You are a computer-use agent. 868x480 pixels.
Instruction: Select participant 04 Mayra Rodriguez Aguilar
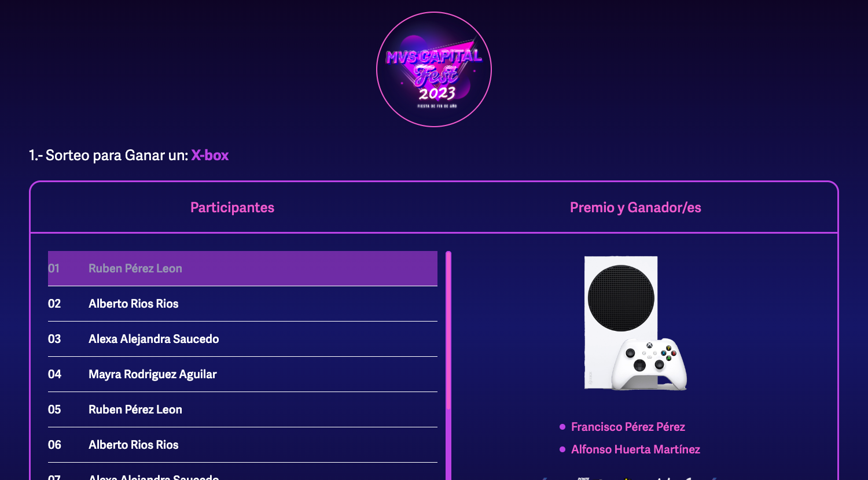(x=242, y=374)
